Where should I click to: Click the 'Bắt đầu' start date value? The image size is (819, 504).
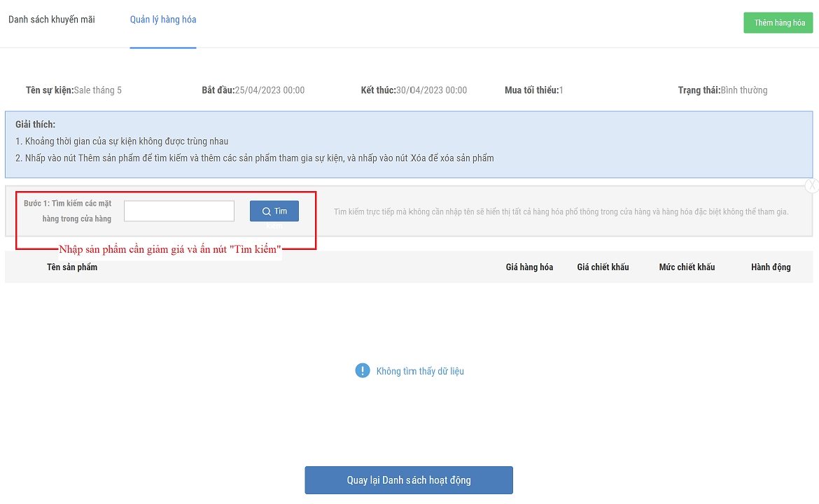269,90
